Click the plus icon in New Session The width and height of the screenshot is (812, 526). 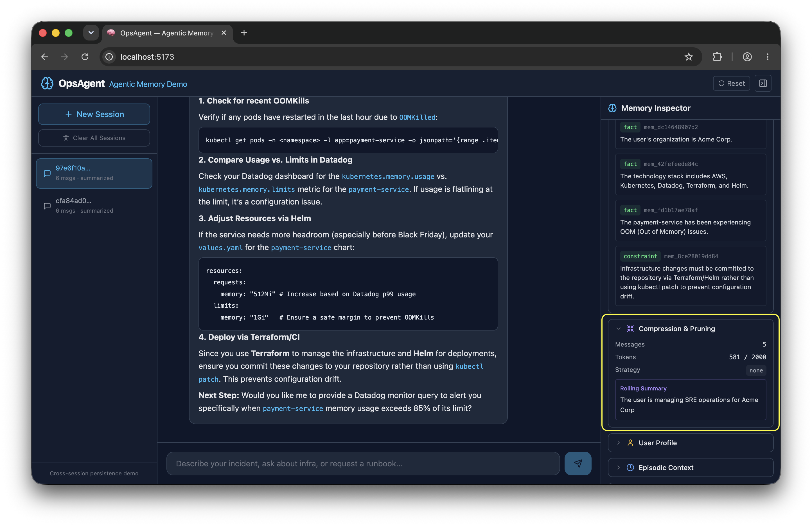point(69,114)
